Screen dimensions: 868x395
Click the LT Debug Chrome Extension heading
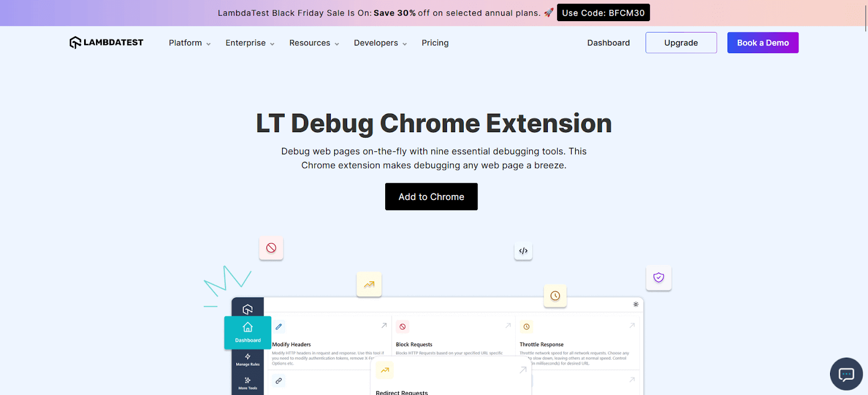[x=434, y=124]
